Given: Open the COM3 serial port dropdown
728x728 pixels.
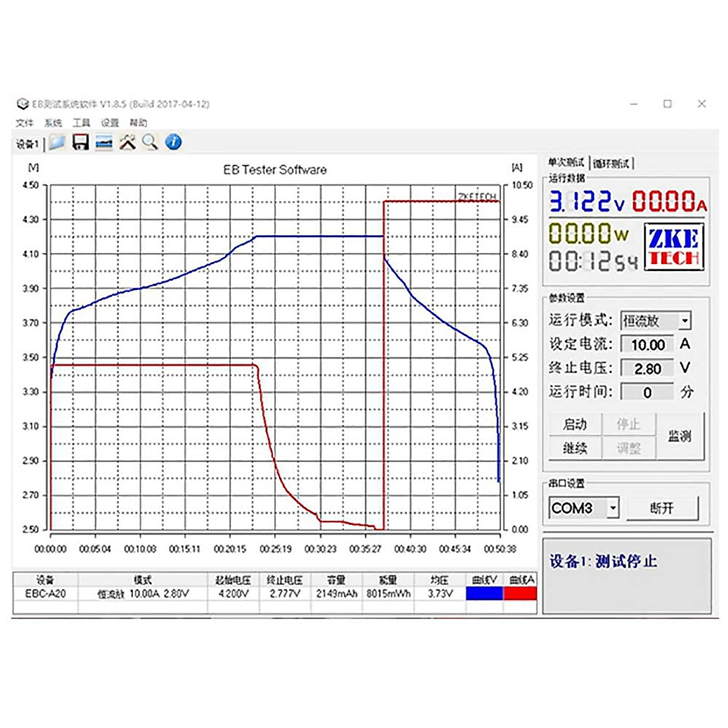Looking at the screenshot, I should point(579,508).
